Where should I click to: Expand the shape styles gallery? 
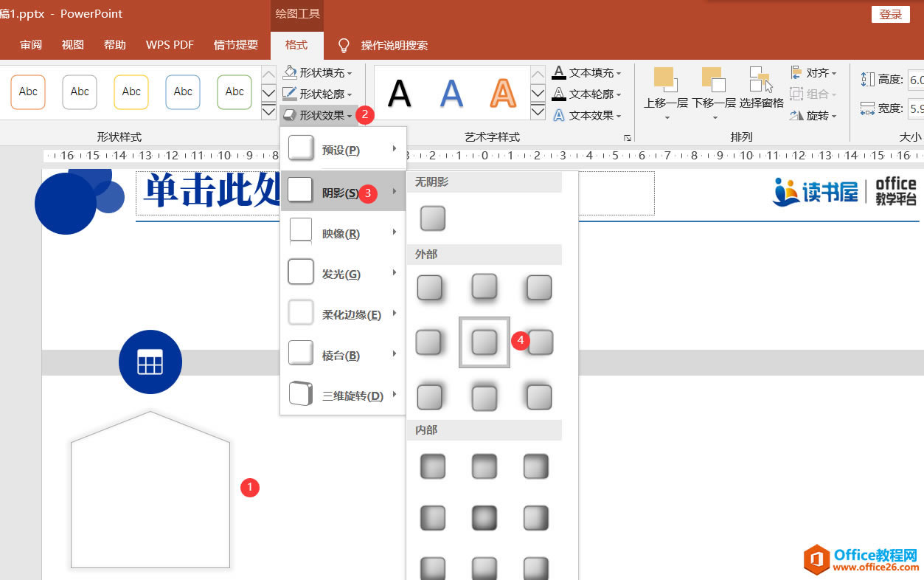click(x=268, y=111)
